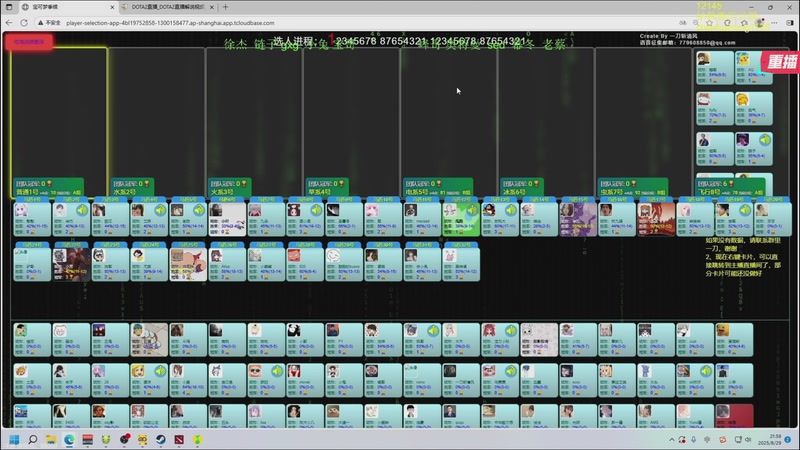Add page to favorites with star icon
The height and width of the screenshot is (450, 800).
(710, 23)
